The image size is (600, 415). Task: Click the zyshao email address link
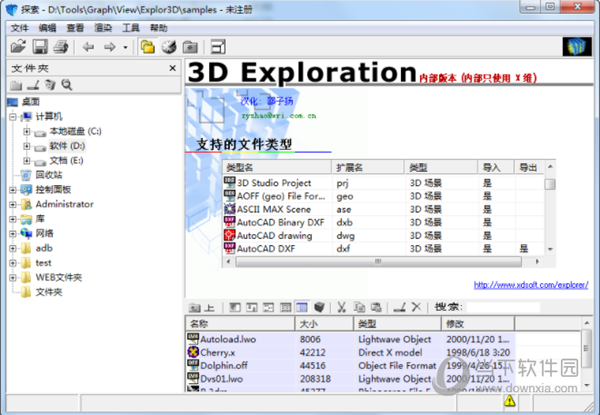[x=279, y=116]
